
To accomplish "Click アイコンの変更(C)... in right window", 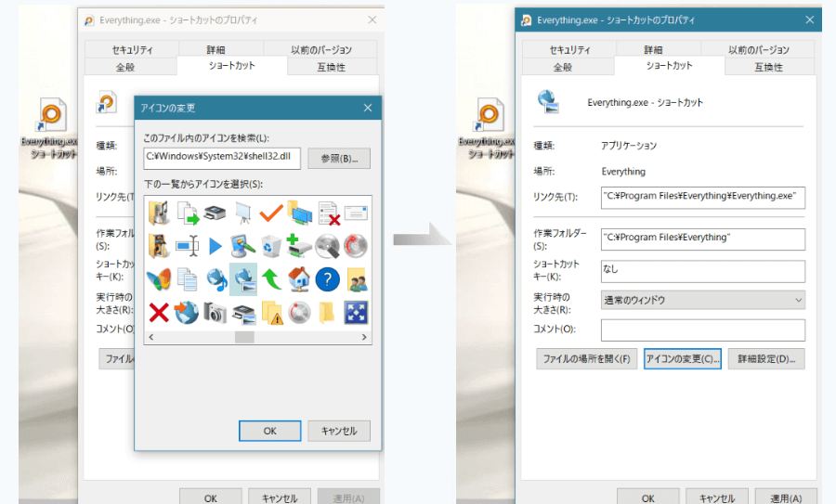I will pyautogui.click(x=683, y=358).
